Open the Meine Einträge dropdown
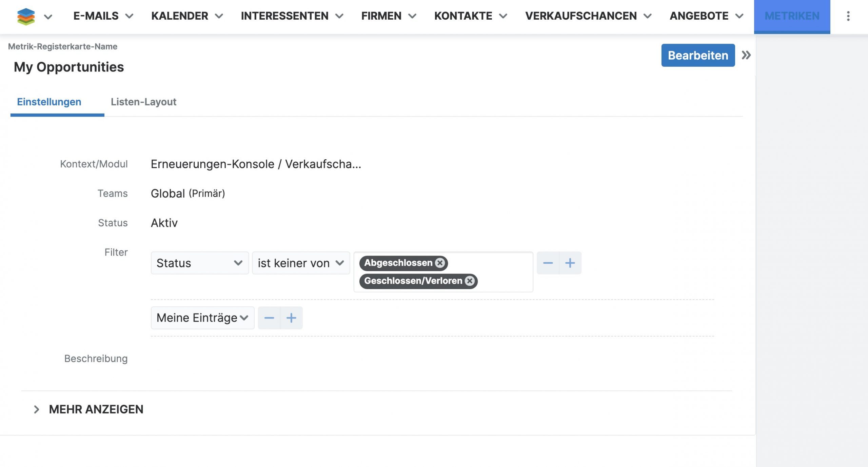868x467 pixels. click(x=202, y=318)
